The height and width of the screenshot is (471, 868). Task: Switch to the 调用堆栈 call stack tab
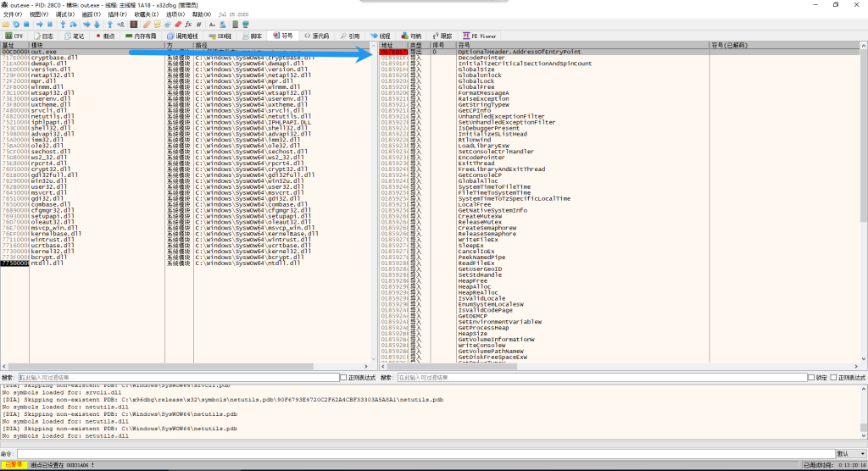pyautogui.click(x=183, y=36)
